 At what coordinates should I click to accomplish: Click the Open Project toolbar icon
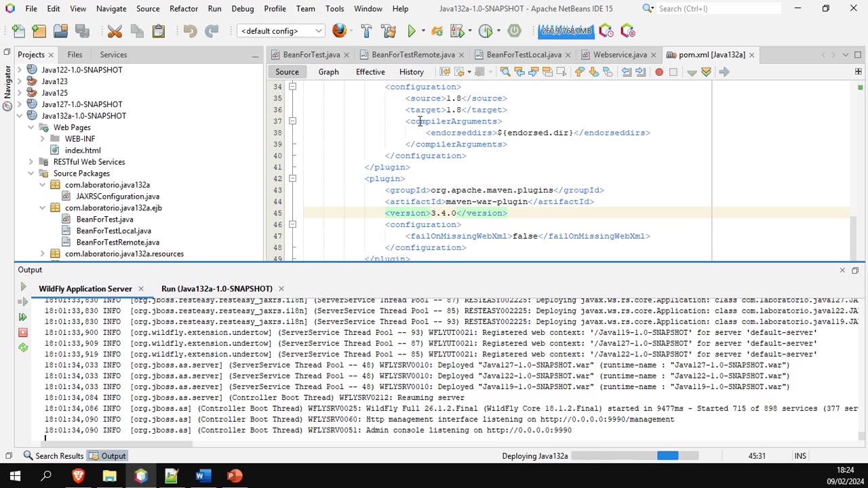(x=60, y=31)
